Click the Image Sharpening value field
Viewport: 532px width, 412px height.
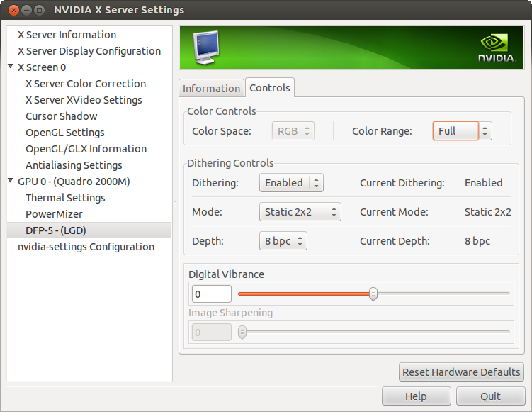tap(212, 332)
